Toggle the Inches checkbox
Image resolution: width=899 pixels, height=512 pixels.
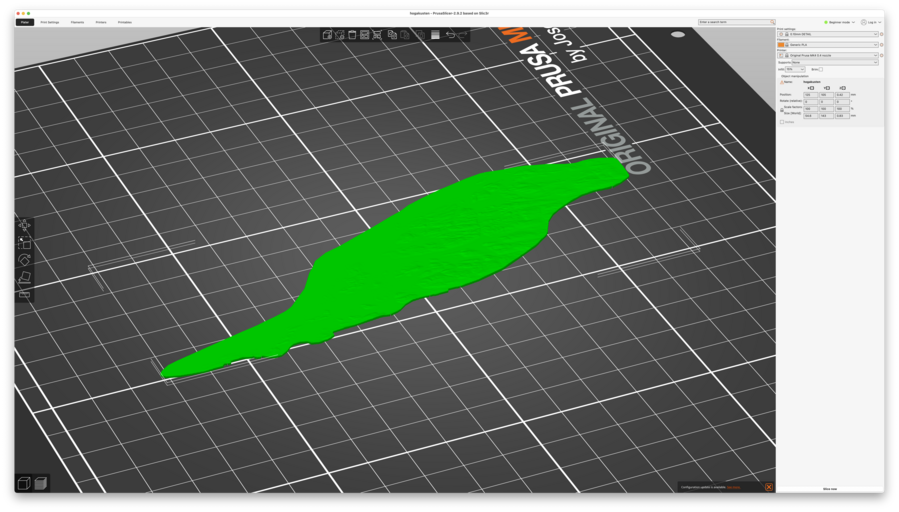click(x=782, y=122)
